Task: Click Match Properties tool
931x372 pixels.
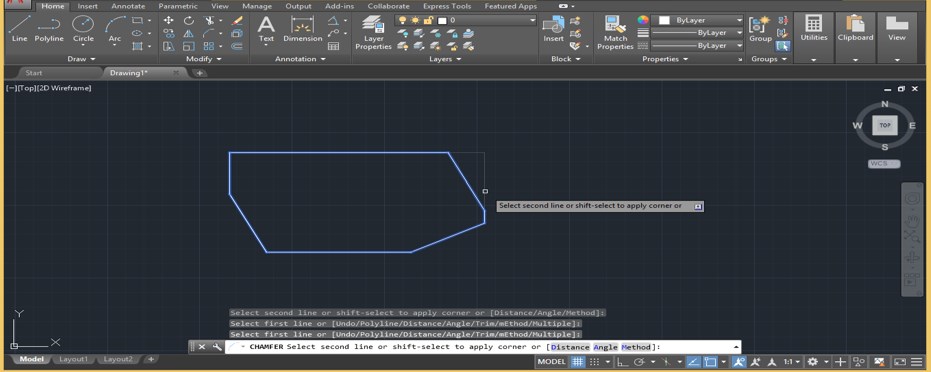Action: coord(615,33)
